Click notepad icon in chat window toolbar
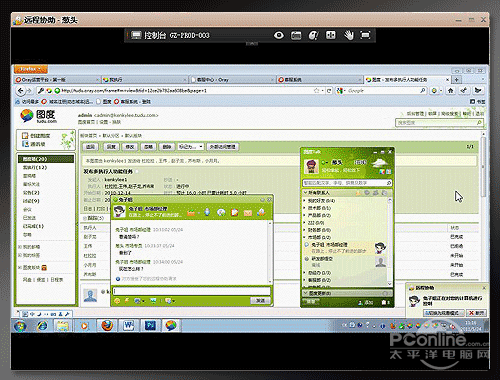Image resolution: width=500 pixels, height=380 pixels. tap(234, 212)
